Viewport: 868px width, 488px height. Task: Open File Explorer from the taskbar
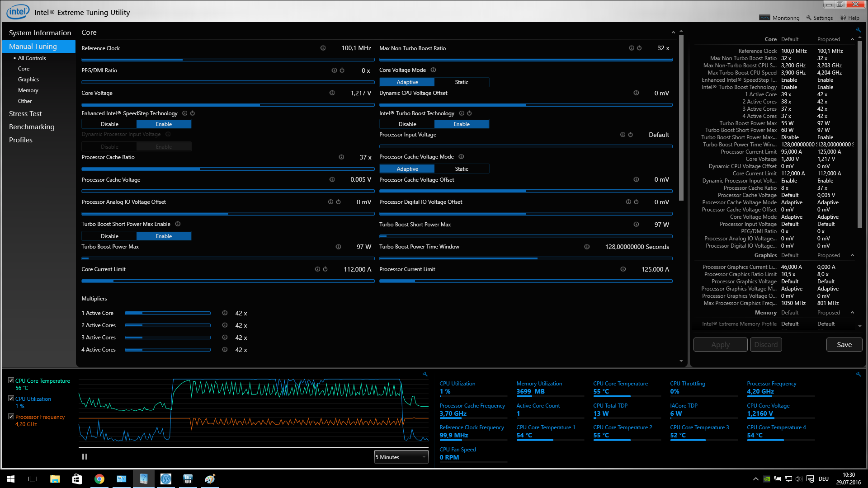(55, 479)
